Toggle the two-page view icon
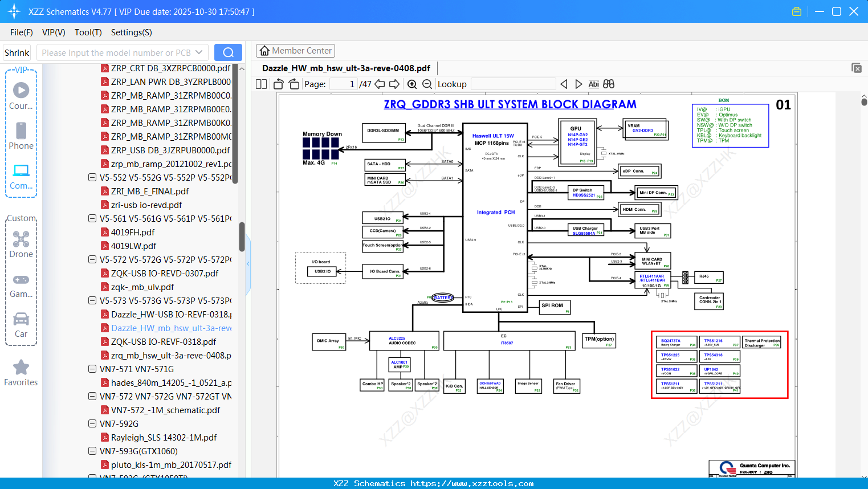868x489 pixels. (x=261, y=84)
